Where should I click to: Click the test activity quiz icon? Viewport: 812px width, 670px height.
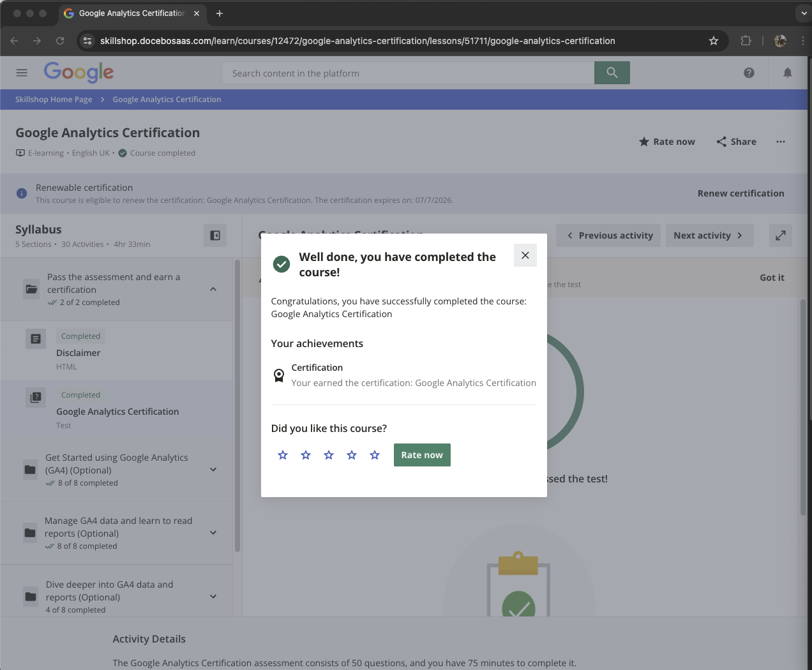tap(36, 398)
